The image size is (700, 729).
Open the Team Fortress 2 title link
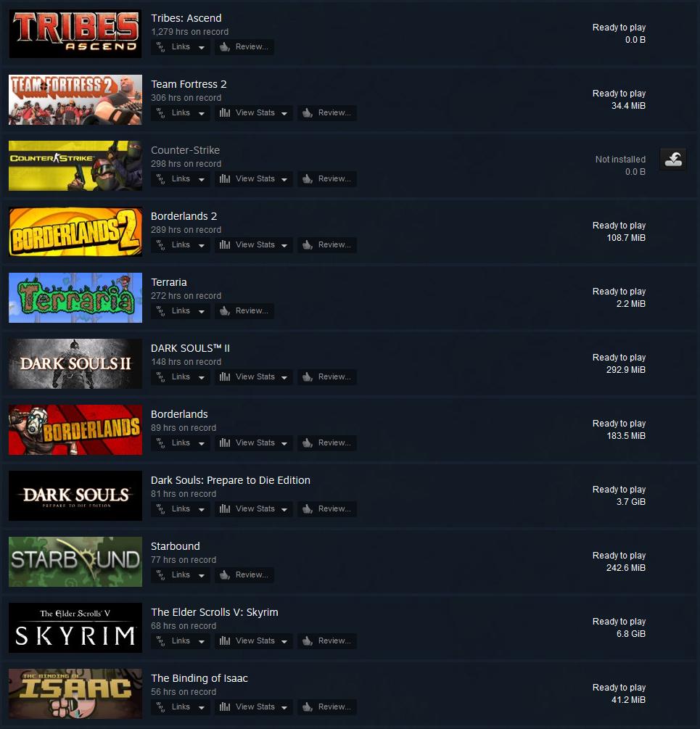(189, 84)
